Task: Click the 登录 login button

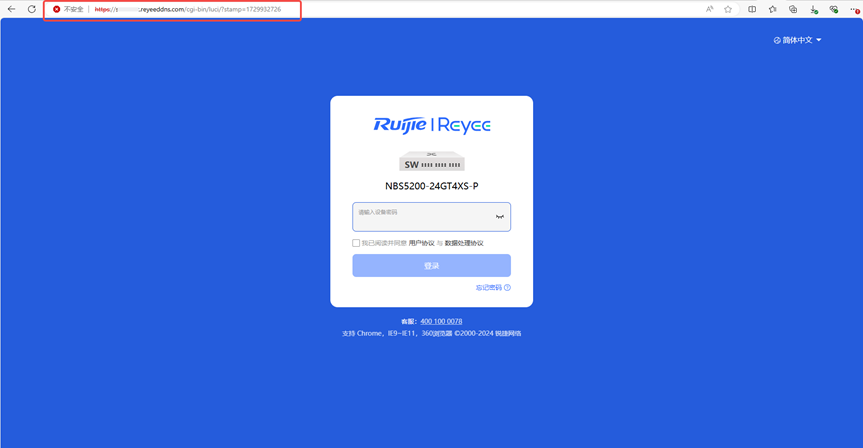Action: (x=432, y=265)
